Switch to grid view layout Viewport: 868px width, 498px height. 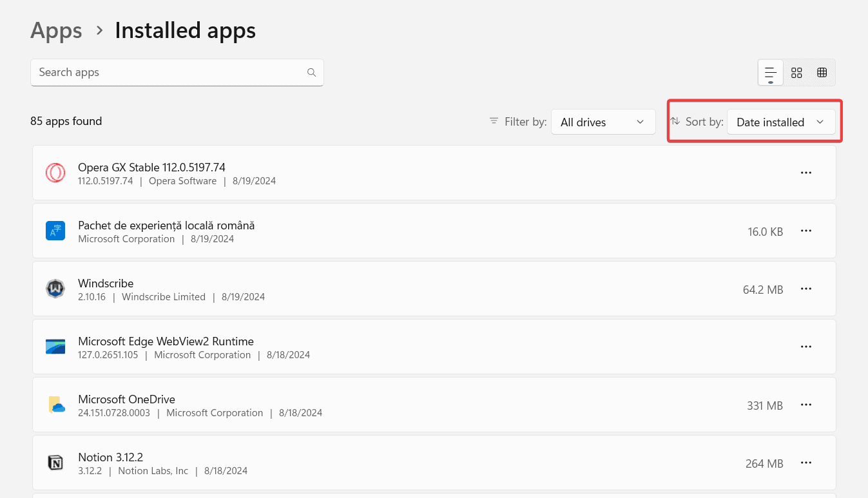click(796, 73)
